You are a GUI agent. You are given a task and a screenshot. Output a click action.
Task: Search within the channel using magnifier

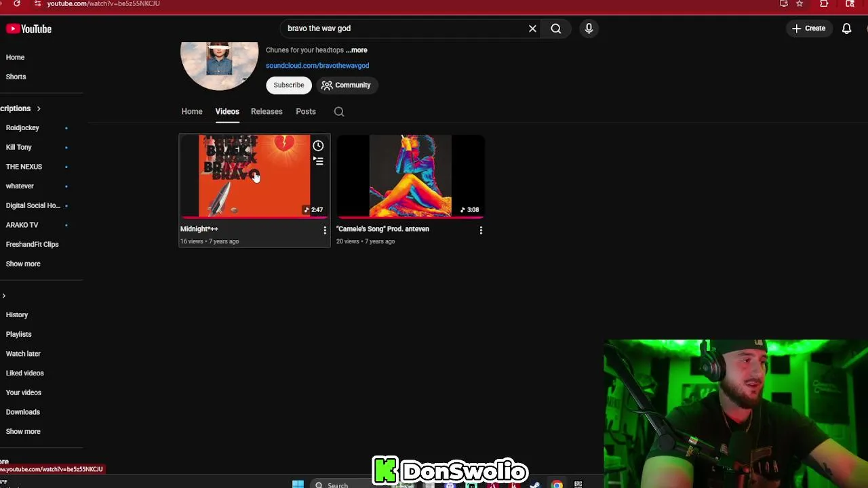339,112
